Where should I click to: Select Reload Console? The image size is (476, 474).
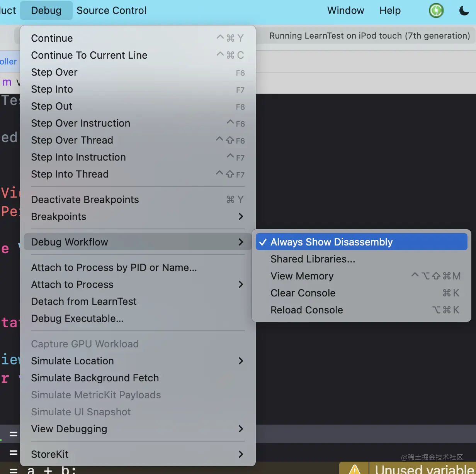(x=362, y=310)
